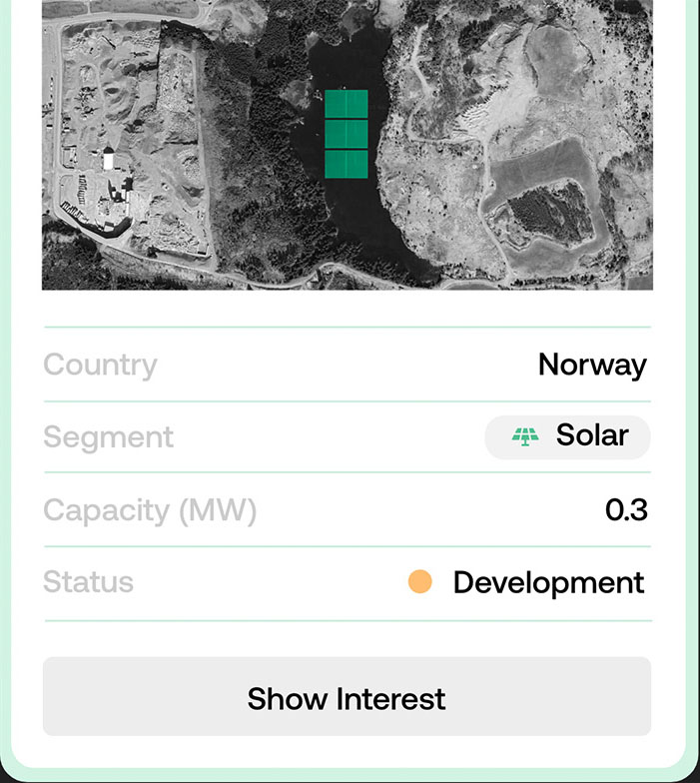Click the Status row label
700x783 pixels.
point(88,582)
